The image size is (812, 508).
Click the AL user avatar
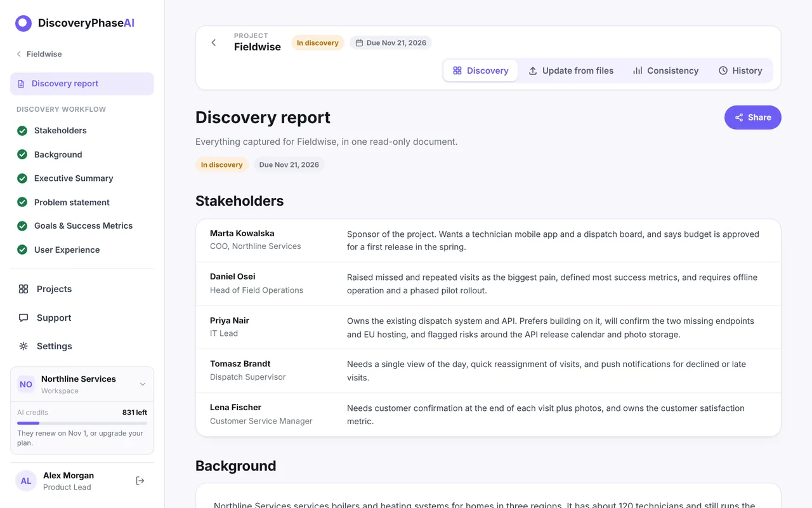[x=26, y=481]
